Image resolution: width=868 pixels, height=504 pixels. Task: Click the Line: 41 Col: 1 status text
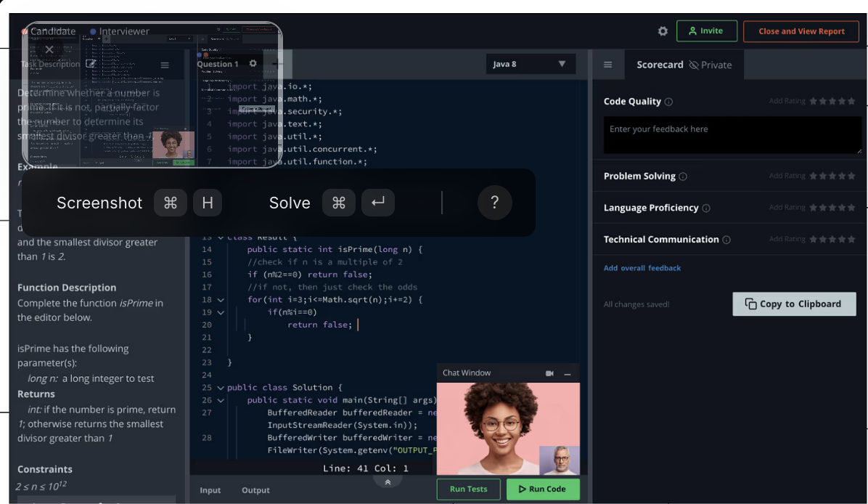click(365, 468)
